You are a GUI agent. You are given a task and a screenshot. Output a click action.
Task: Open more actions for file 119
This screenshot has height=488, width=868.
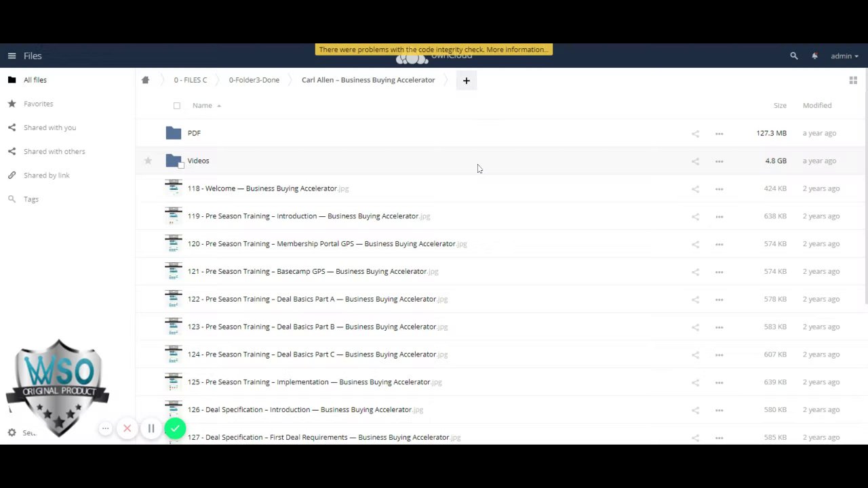[719, 217]
